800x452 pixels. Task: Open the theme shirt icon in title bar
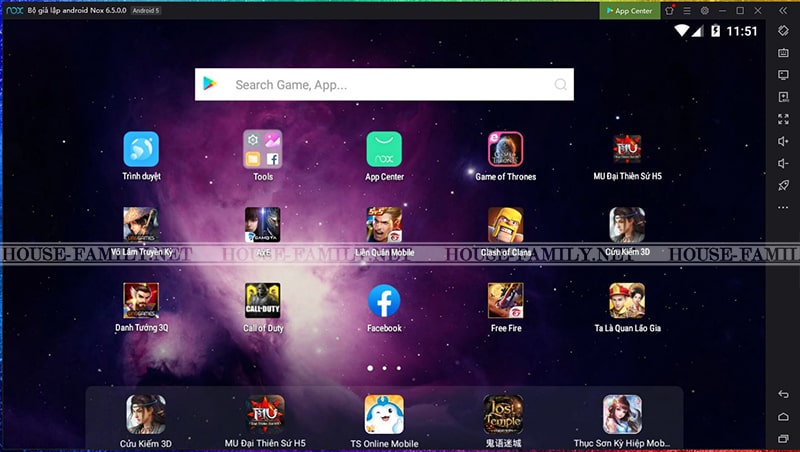coord(670,11)
